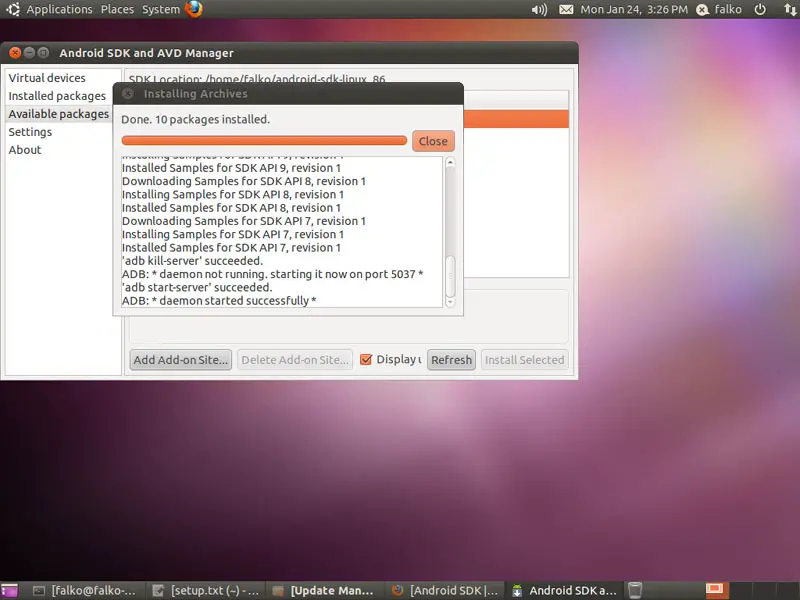Click log line 'adb kill-server' succeeded

pos(192,261)
